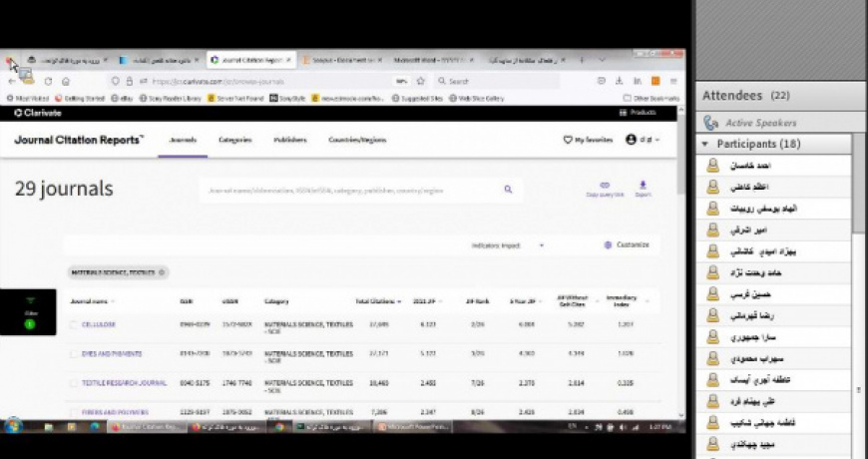This screenshot has height=459, width=868.
Task: Remove the Materials Science, Textiles filter chip
Action: 162,272
